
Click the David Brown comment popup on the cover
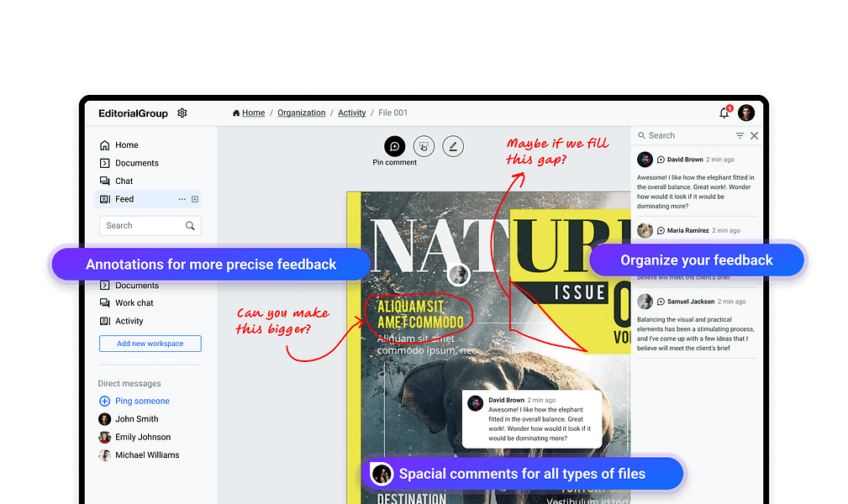[532, 419]
